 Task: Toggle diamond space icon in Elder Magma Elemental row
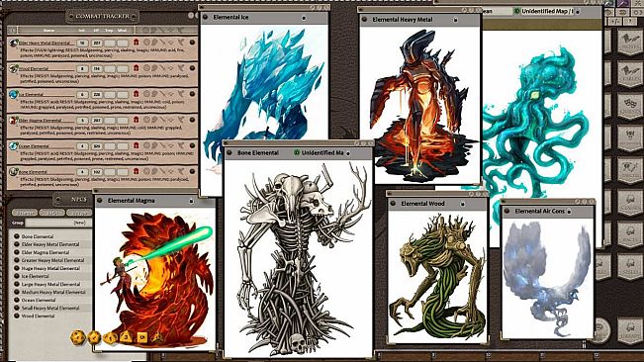tap(171, 120)
